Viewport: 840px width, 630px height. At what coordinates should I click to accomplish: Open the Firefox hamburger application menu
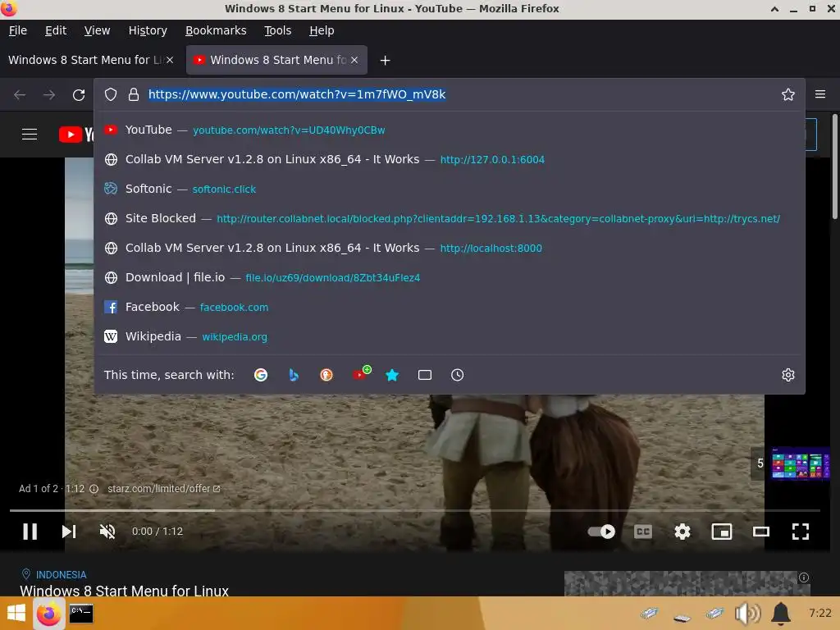coord(819,94)
